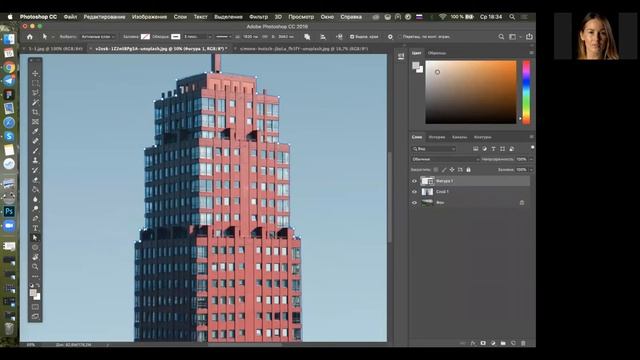Click inside the color picker field
This screenshot has width=640, height=360.
pos(471,92)
